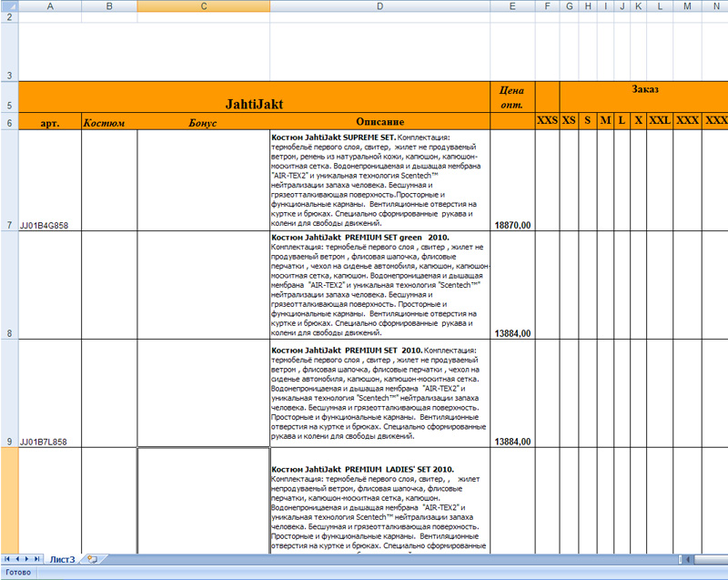Select the Бонус header cell
This screenshot has width=728, height=580.
tap(203, 121)
